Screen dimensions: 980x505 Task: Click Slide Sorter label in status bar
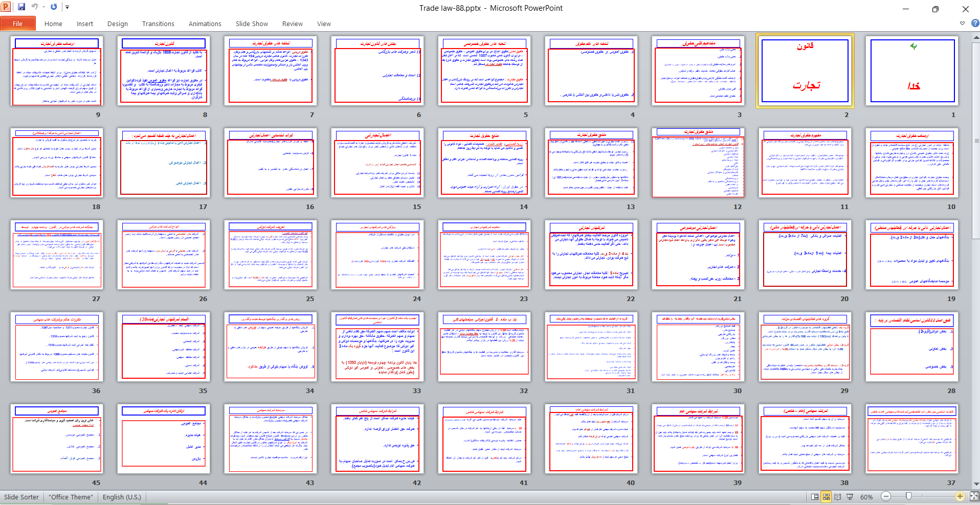[21, 497]
